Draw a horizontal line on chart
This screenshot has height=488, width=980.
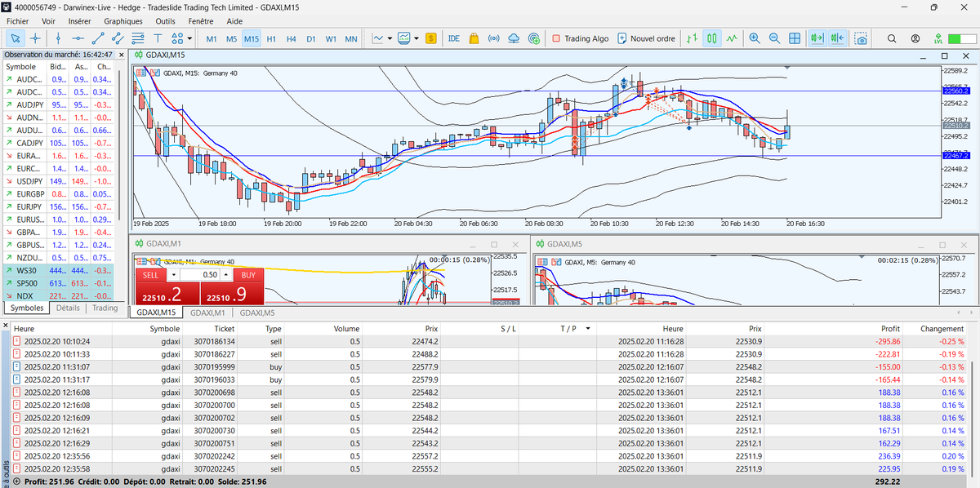[78, 38]
